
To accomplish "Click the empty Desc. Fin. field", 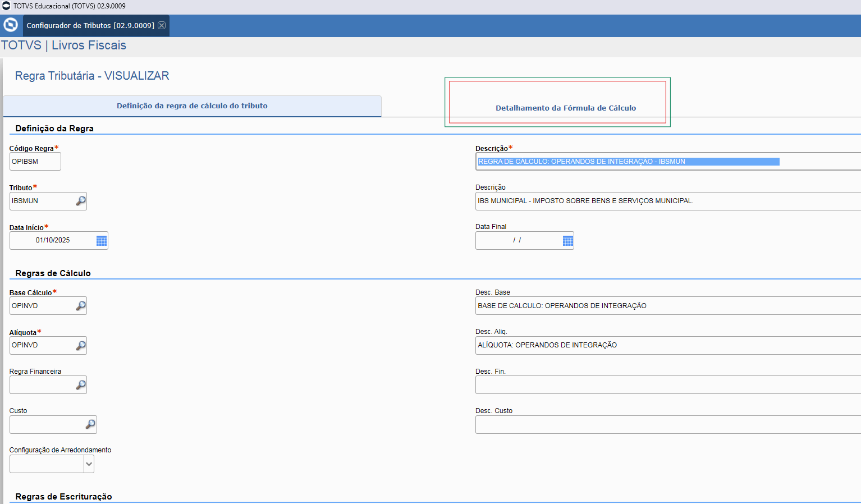I will click(x=668, y=385).
